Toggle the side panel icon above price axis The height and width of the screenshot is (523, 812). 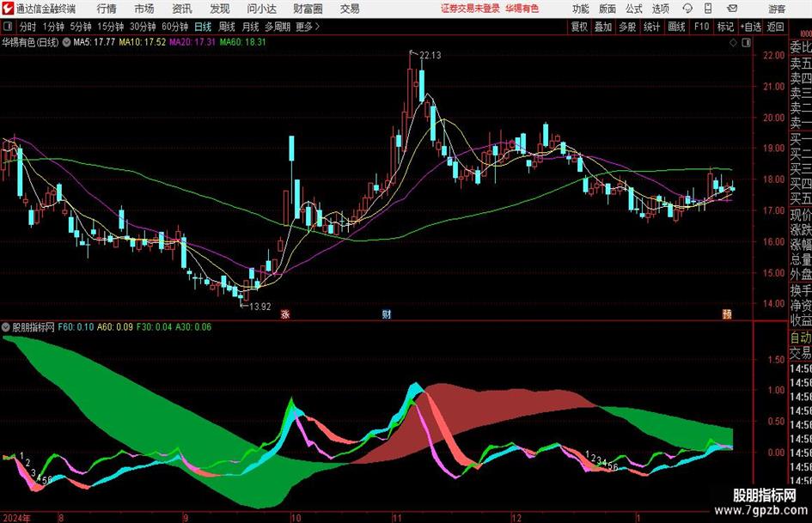tap(746, 43)
